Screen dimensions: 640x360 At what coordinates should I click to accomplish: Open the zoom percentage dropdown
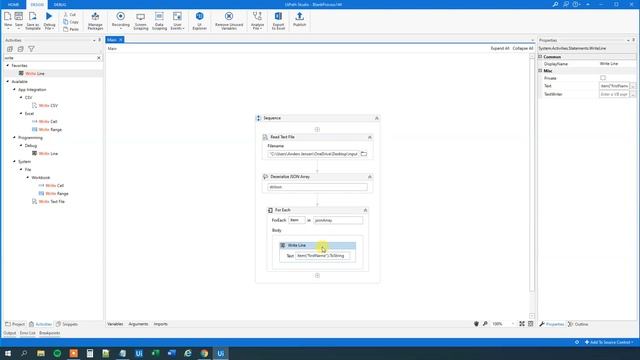point(513,324)
